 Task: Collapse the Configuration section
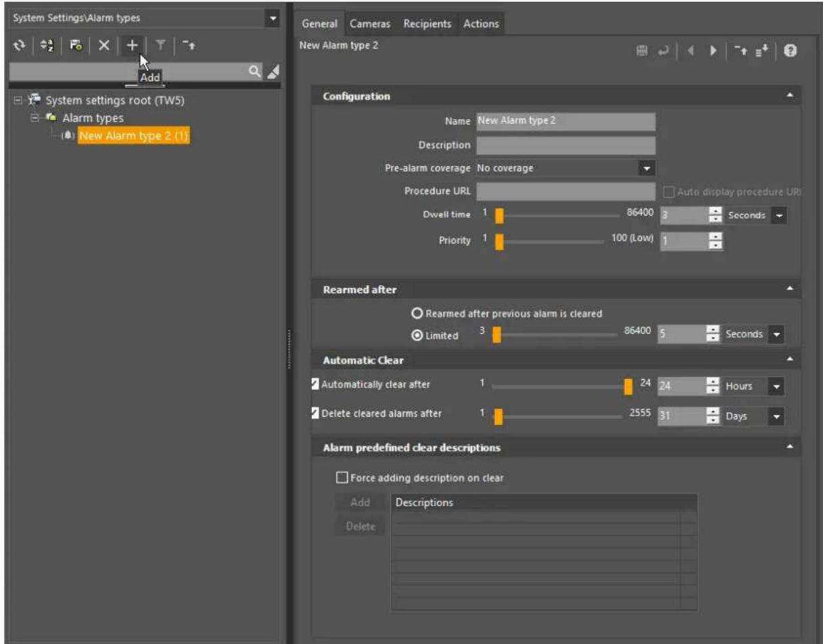[790, 96]
